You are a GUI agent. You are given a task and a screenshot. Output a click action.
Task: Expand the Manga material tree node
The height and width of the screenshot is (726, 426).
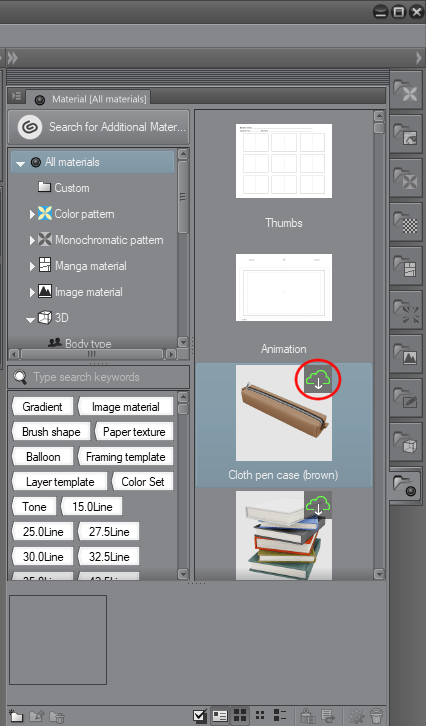click(32, 266)
